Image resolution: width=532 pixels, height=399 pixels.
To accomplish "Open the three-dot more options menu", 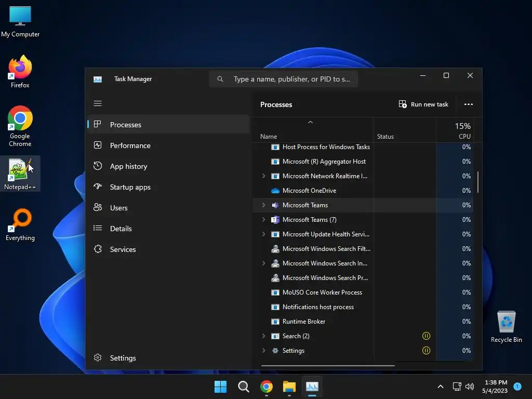I will tap(469, 104).
